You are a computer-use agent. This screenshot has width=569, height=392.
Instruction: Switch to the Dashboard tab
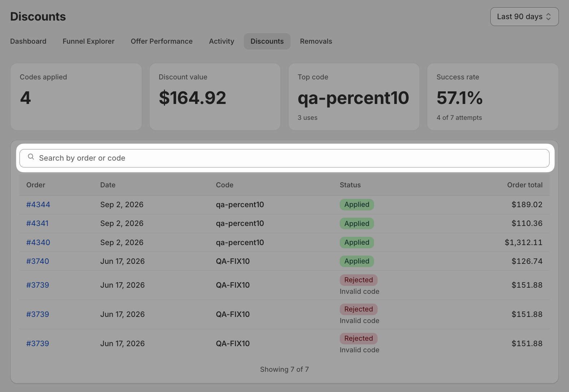click(28, 41)
